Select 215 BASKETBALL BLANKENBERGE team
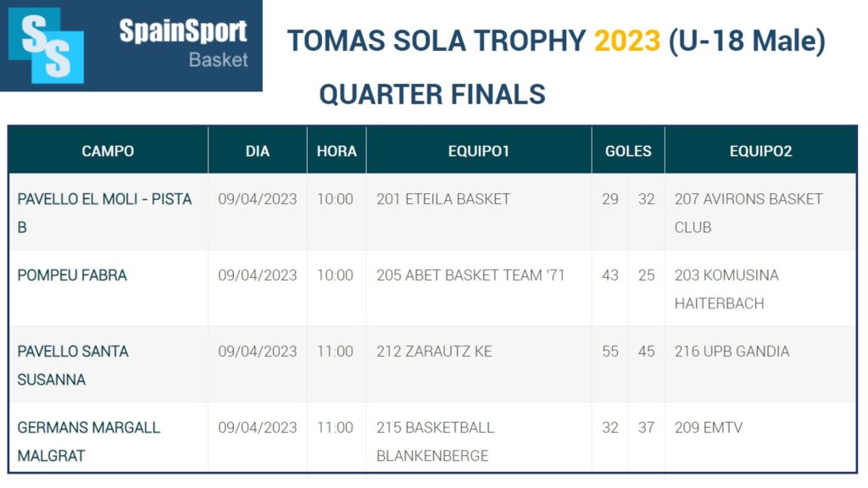868x488 pixels. pos(435,441)
